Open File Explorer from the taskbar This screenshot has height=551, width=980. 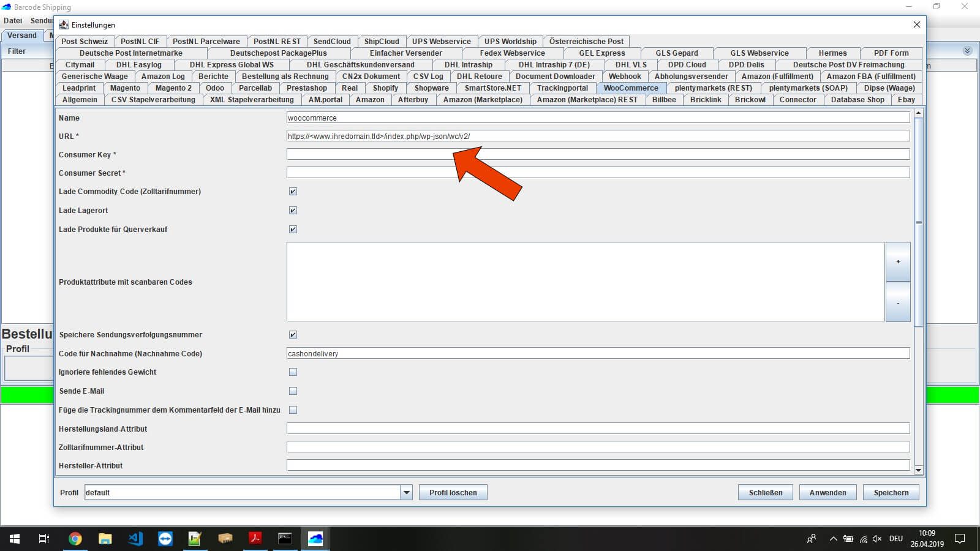(x=105, y=539)
